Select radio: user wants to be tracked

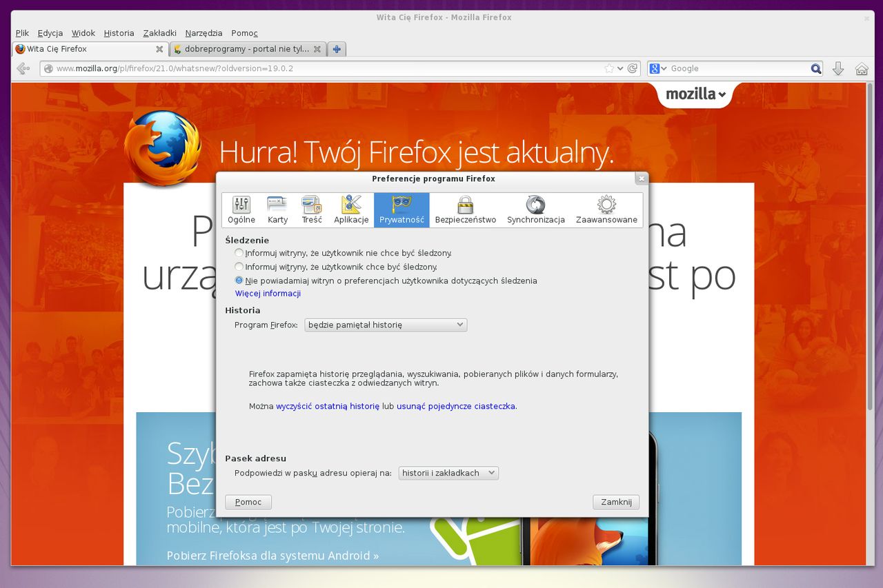click(239, 267)
